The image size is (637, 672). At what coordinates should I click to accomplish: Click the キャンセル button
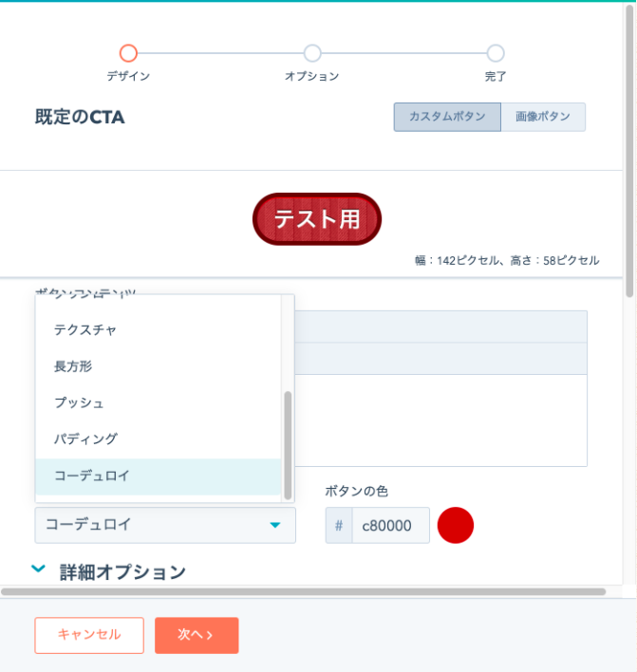click(x=89, y=635)
